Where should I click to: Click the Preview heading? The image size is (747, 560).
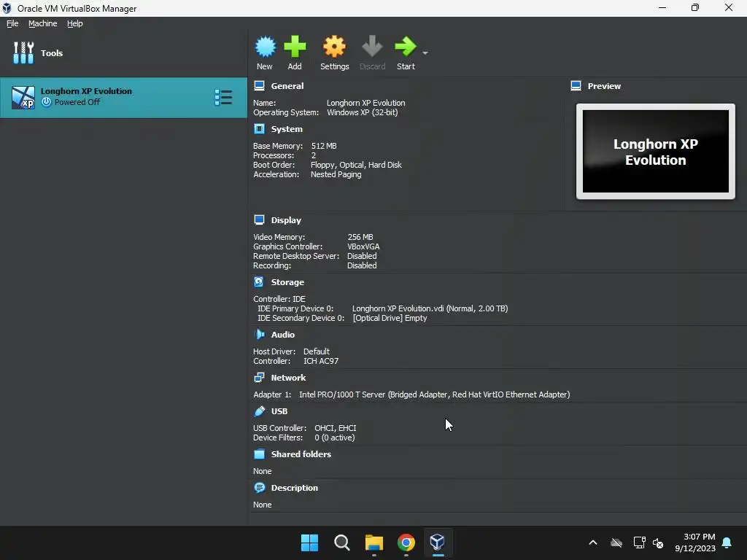604,86
